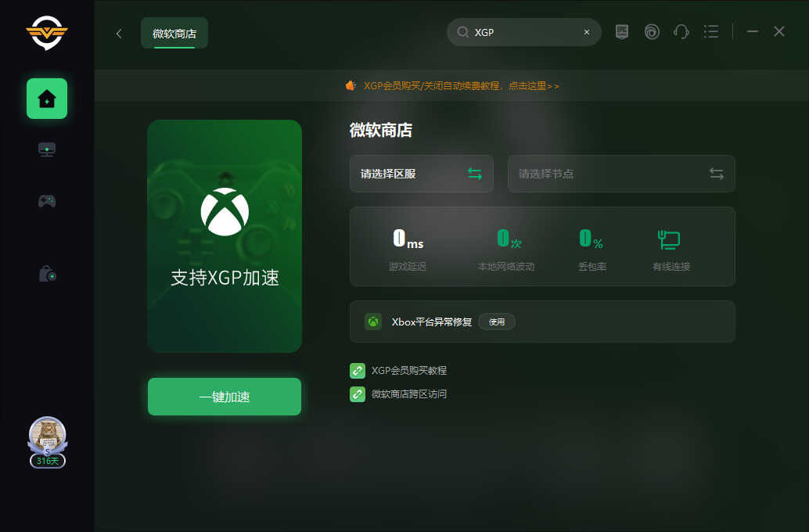809x532 pixels.
Task: Click the flame icon on banner
Action: tap(351, 85)
